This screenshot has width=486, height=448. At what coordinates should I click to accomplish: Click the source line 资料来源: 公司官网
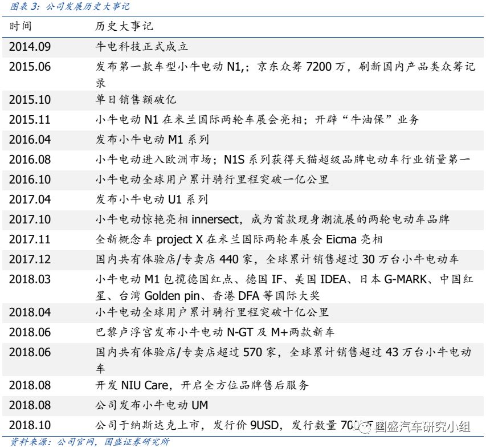click(x=90, y=442)
